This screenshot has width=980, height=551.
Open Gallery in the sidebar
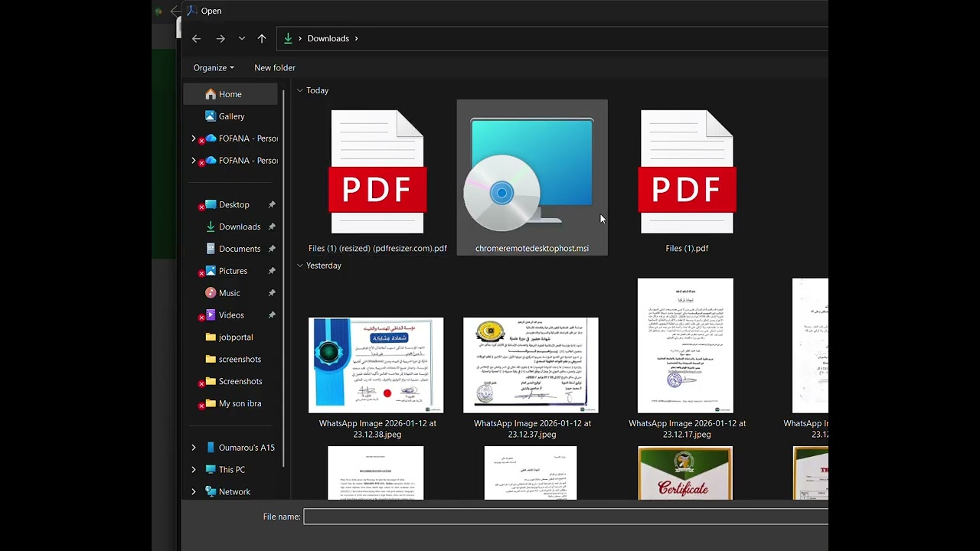[230, 116]
